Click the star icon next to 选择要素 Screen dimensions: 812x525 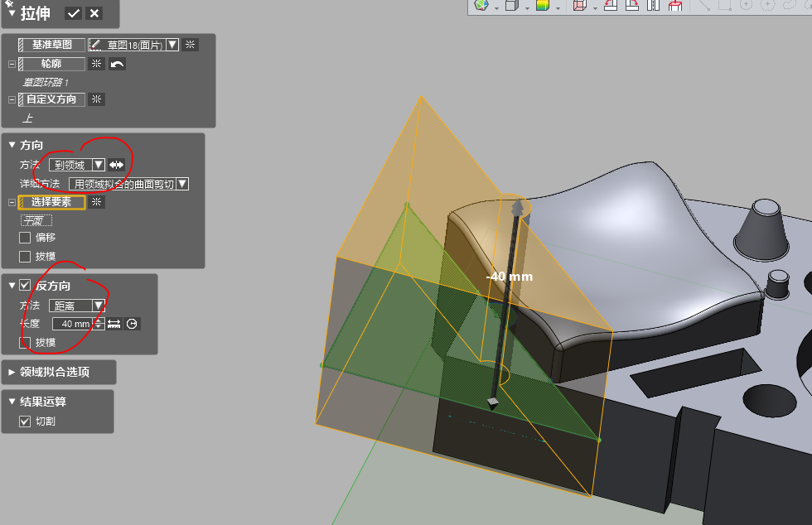coord(97,202)
